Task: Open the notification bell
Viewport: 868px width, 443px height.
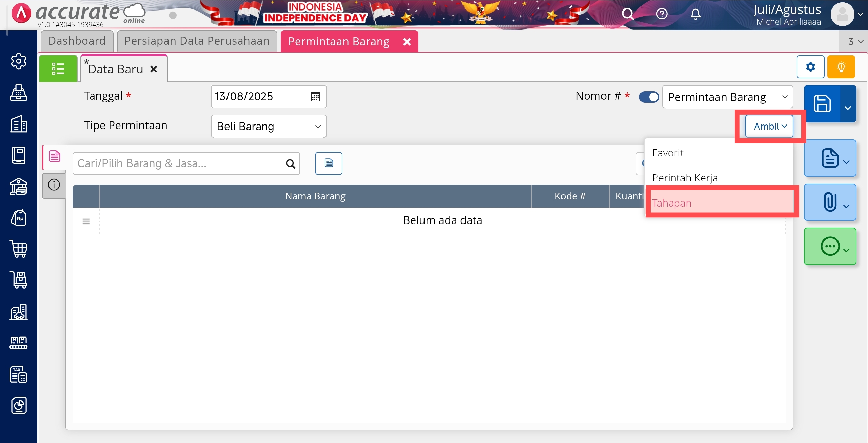Action: [695, 14]
